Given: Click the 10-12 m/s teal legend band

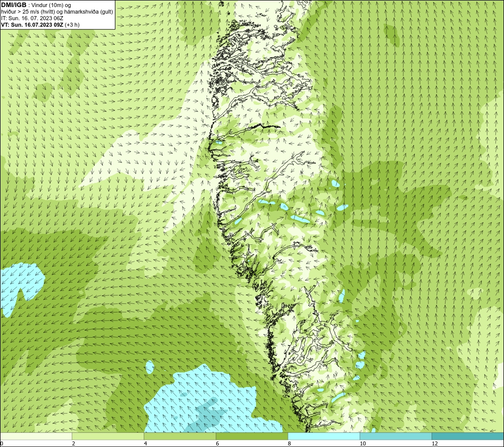Looking at the screenshot, I should (396, 436).
